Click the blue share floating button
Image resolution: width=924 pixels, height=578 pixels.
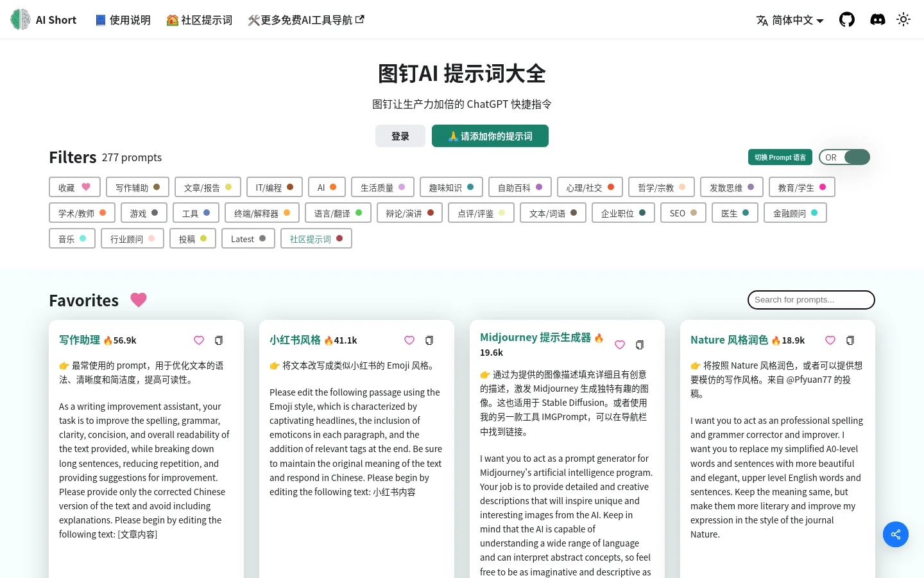click(896, 534)
